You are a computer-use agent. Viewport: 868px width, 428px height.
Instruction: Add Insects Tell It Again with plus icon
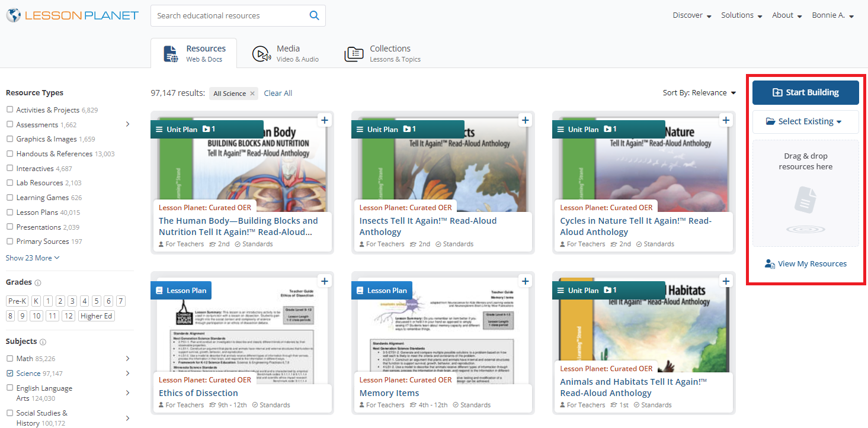(x=525, y=120)
